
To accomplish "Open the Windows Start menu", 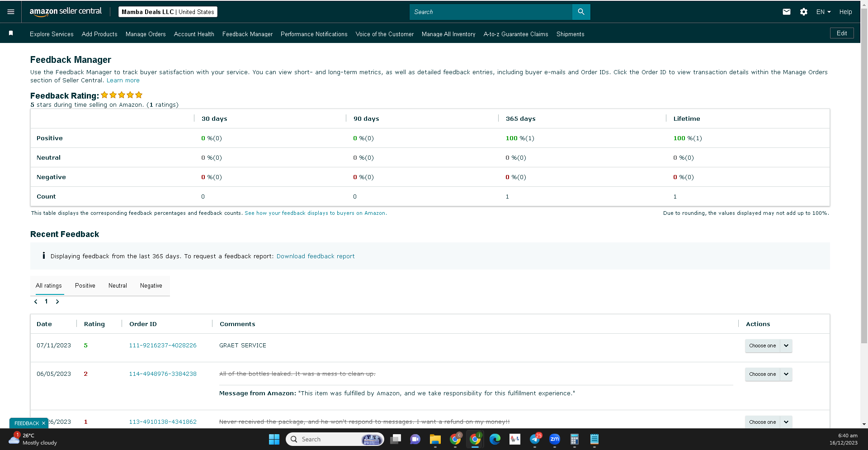I will (274, 439).
